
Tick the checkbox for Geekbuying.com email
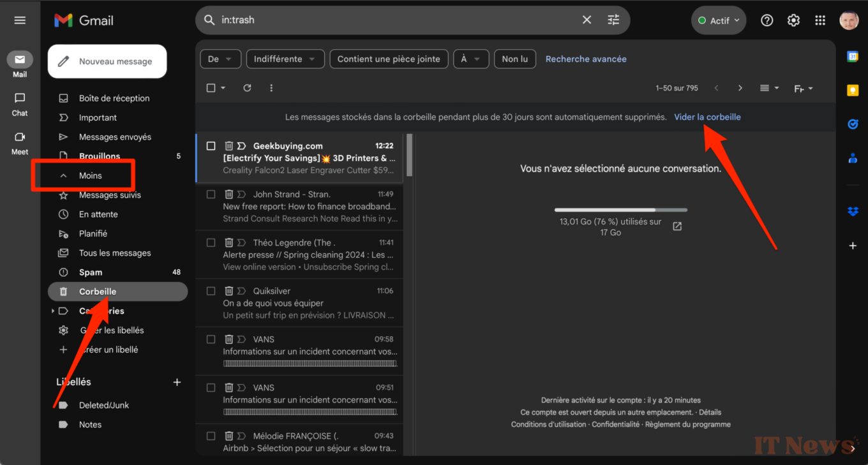(x=211, y=146)
